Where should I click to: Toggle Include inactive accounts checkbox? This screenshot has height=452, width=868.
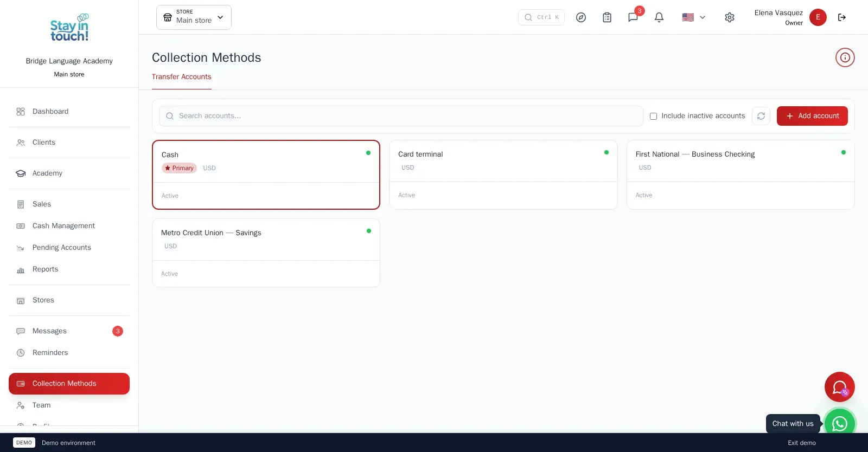pos(653,116)
